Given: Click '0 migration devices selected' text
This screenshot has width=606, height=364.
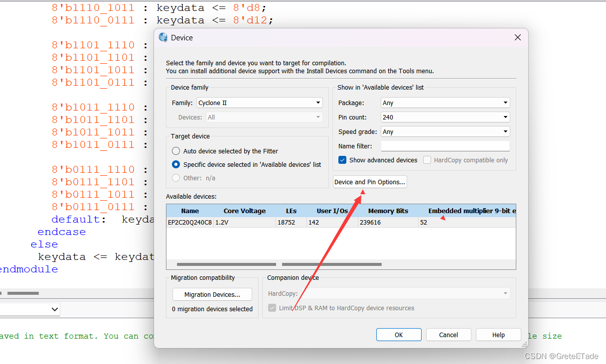Looking at the screenshot, I should click(x=212, y=309).
